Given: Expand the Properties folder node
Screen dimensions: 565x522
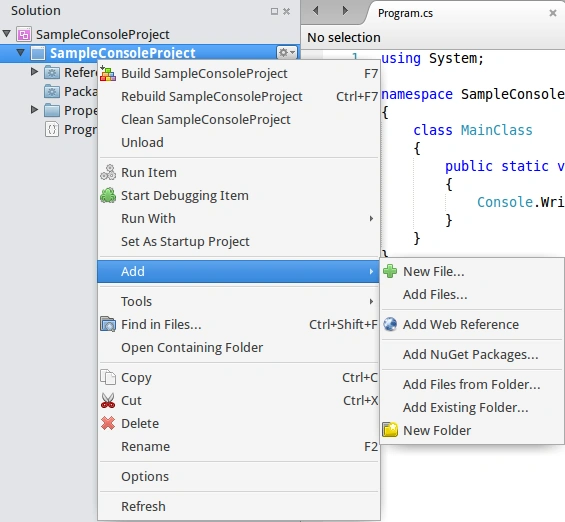Looking at the screenshot, I should point(34,110).
